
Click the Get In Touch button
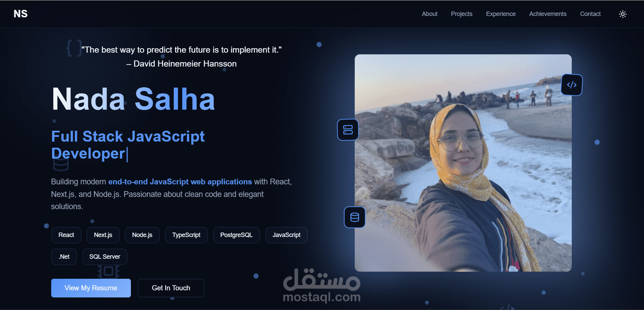coord(171,288)
